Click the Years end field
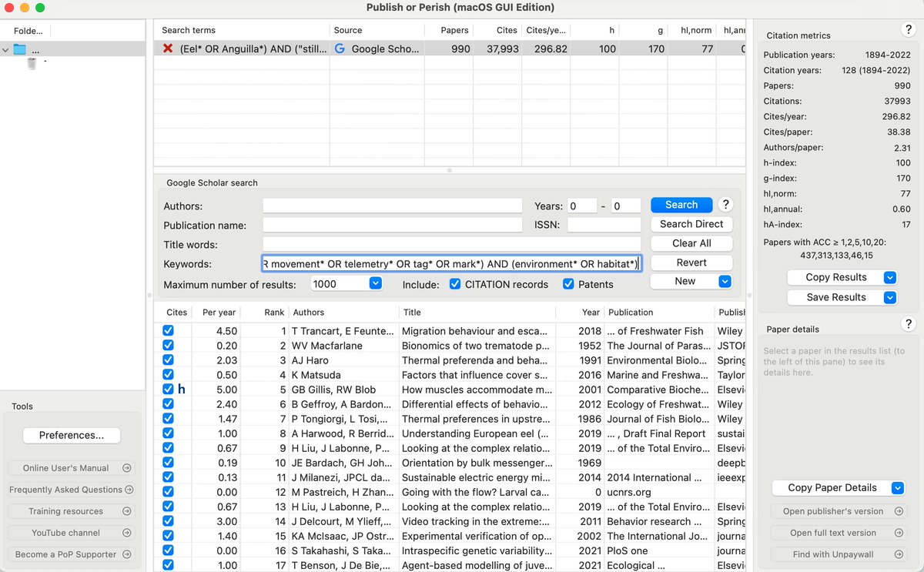This screenshot has width=924, height=572. click(626, 206)
